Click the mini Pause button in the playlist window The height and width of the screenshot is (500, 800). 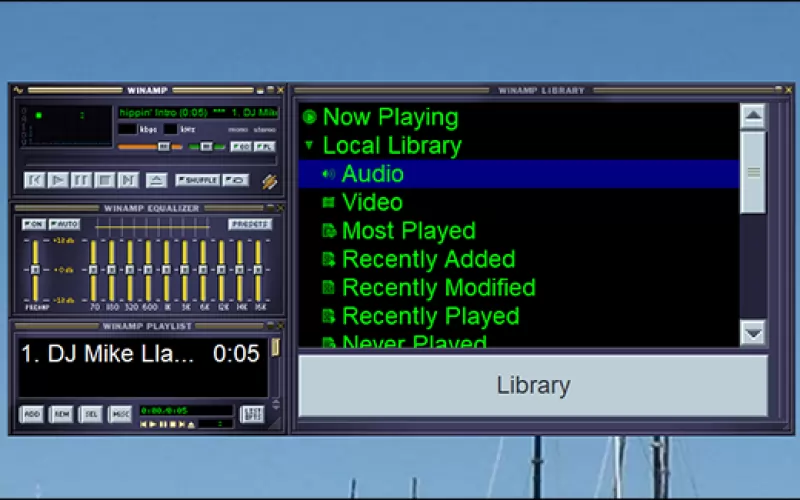click(163, 424)
